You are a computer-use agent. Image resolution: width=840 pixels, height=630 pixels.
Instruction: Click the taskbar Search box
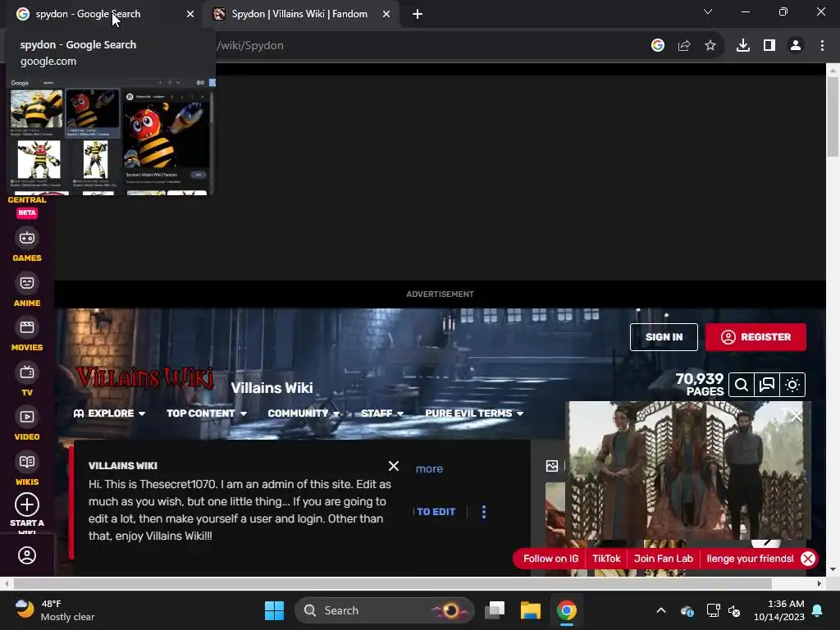[385, 610]
